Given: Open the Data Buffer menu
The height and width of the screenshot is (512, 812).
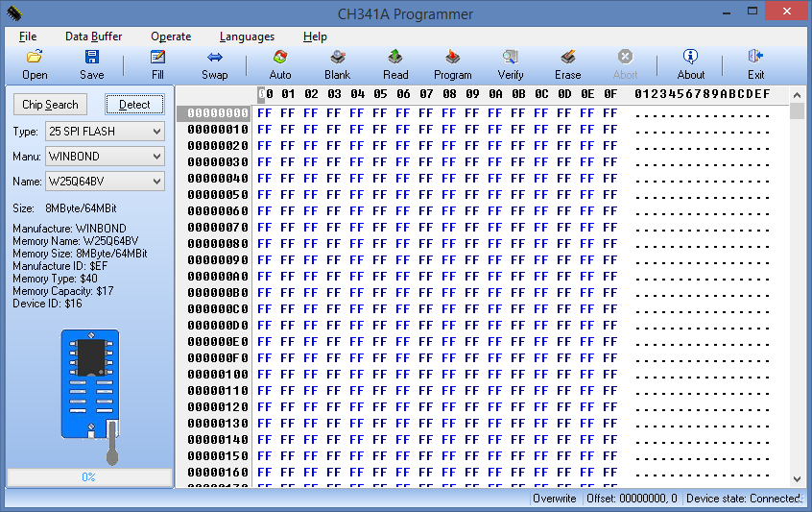Looking at the screenshot, I should tap(93, 37).
